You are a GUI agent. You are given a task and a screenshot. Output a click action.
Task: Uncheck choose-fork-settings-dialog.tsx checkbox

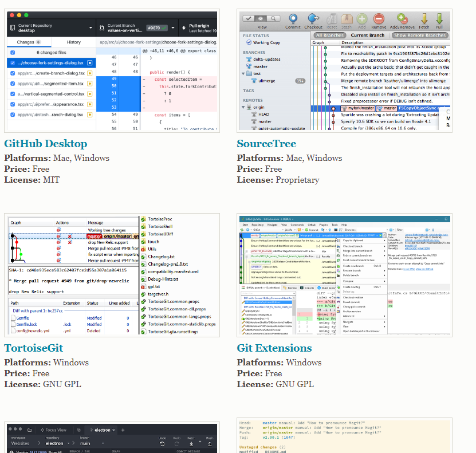click(13, 63)
